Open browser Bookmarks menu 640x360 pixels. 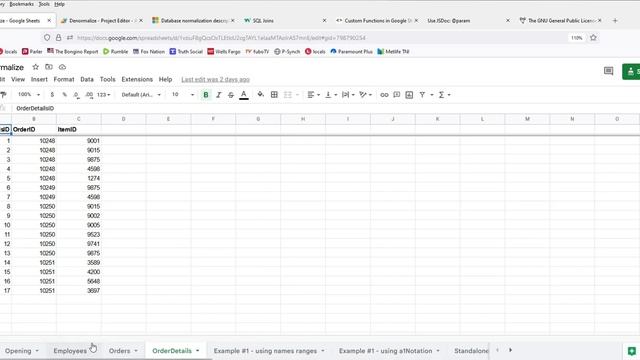pos(22,4)
